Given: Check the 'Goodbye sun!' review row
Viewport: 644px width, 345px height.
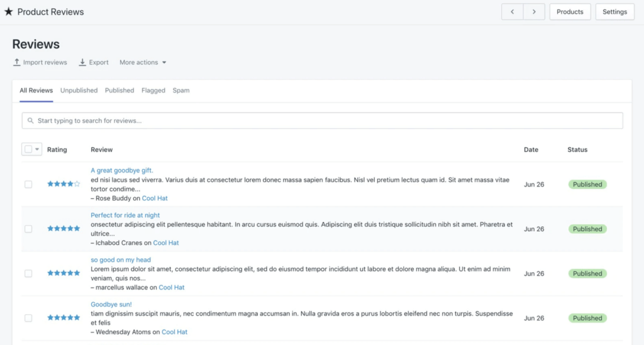Looking at the screenshot, I should [x=28, y=318].
